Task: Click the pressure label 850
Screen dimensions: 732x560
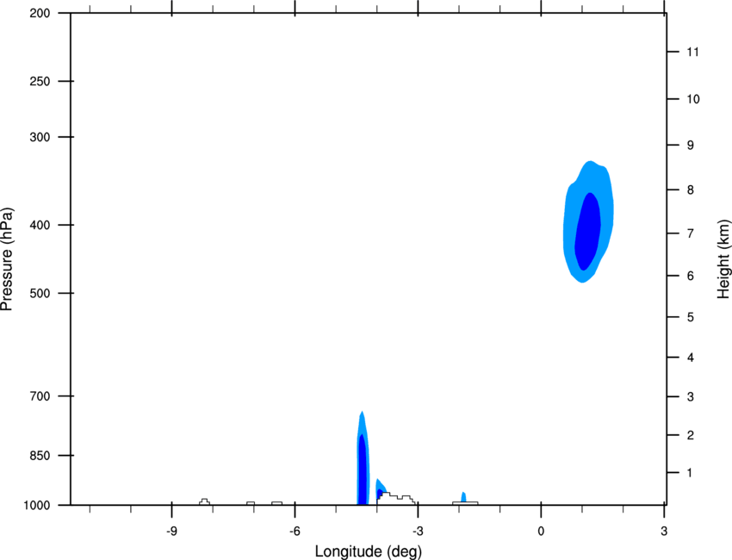Action: [40, 456]
